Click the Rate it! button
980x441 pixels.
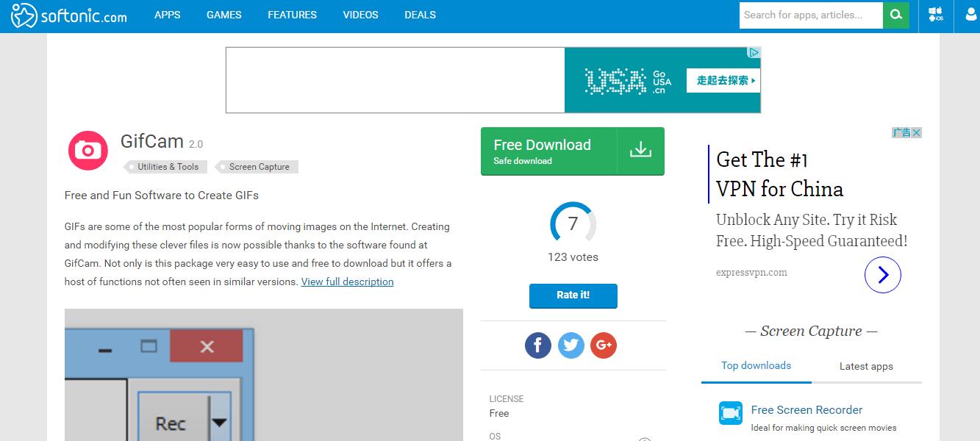(573, 295)
